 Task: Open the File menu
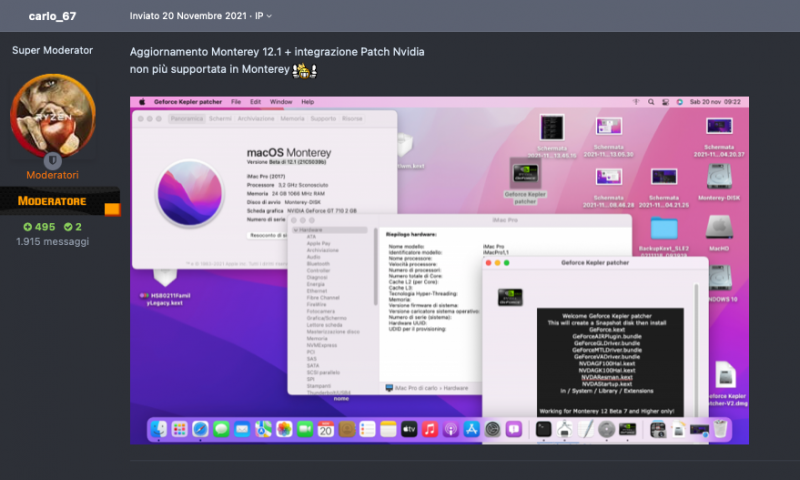(236, 102)
